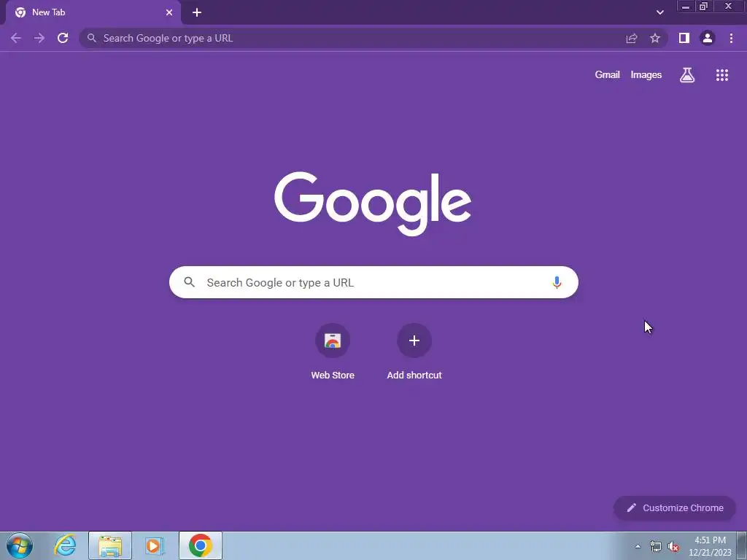This screenshot has width=747, height=560.
Task: Open the Search Labs flask icon
Action: click(x=687, y=75)
